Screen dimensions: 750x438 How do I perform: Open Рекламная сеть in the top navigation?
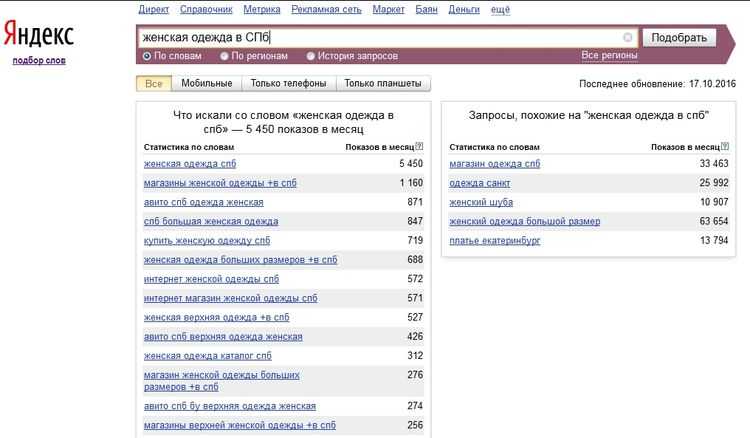(326, 10)
